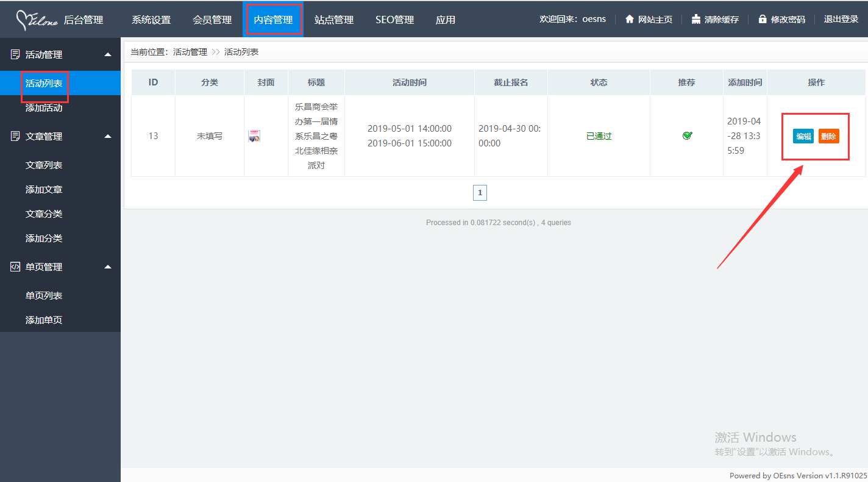Screen dimensions: 868x482
Task: Collapse the 单页管理 section arrow
Action: (x=108, y=267)
